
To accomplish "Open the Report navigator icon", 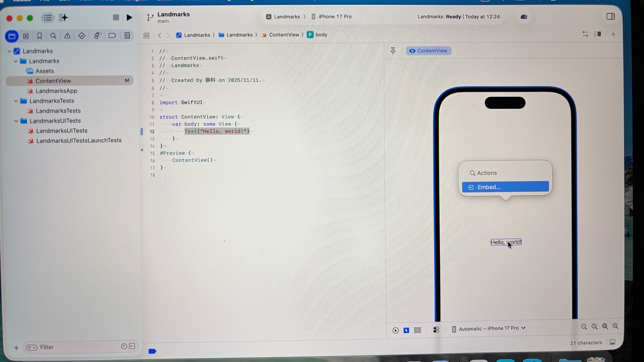I will click(x=127, y=36).
